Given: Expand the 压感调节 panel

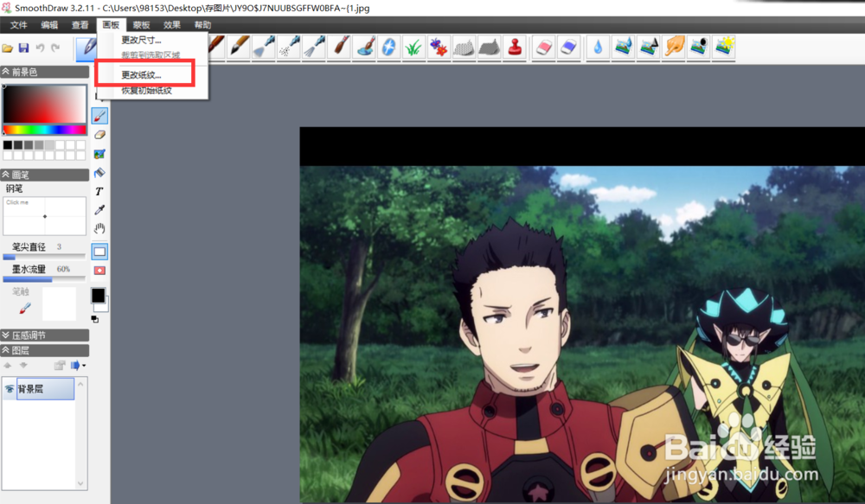Looking at the screenshot, I should [x=5, y=335].
